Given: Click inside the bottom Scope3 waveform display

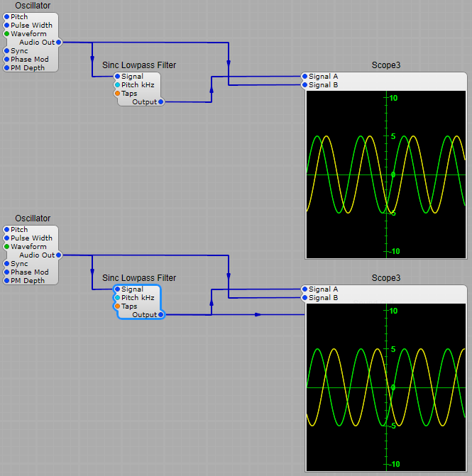Looking at the screenshot, I should [x=386, y=387].
